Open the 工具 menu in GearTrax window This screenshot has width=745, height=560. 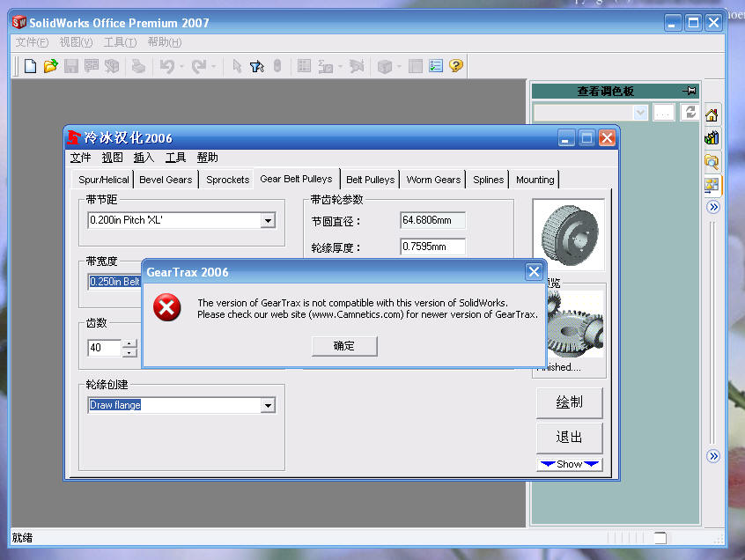175,158
